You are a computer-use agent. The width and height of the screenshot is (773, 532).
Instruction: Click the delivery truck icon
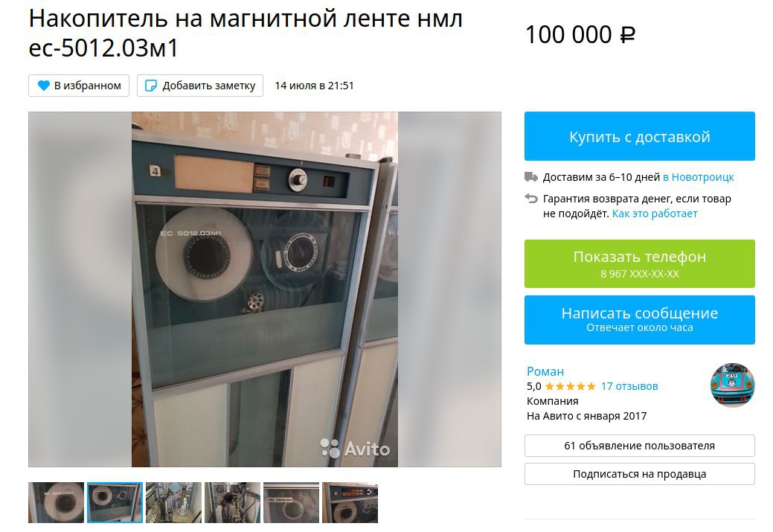531,177
